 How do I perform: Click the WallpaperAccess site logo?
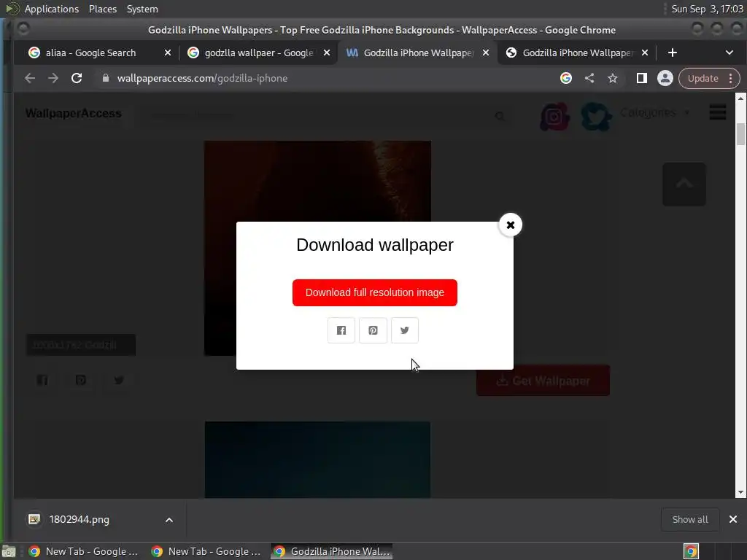[74, 113]
